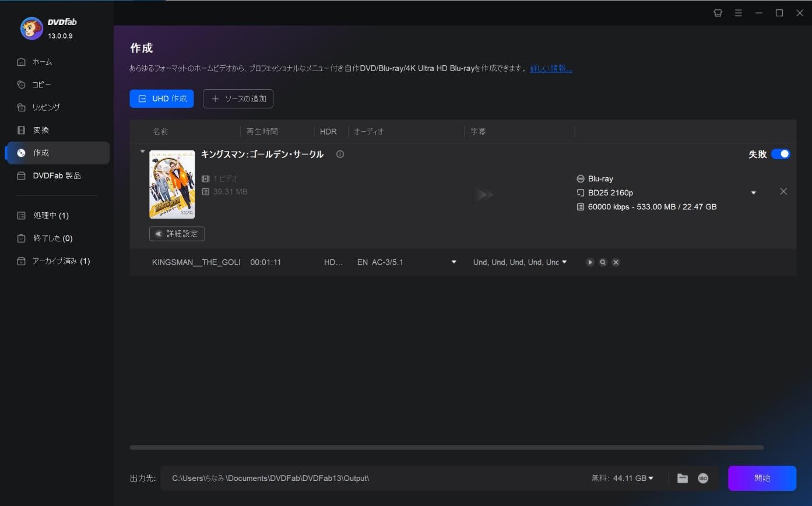Click the 開始 start button
Screen dimensions: 812x506
point(762,478)
